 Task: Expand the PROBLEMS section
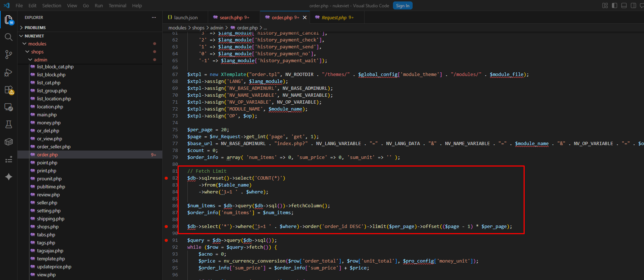[x=90, y=28]
